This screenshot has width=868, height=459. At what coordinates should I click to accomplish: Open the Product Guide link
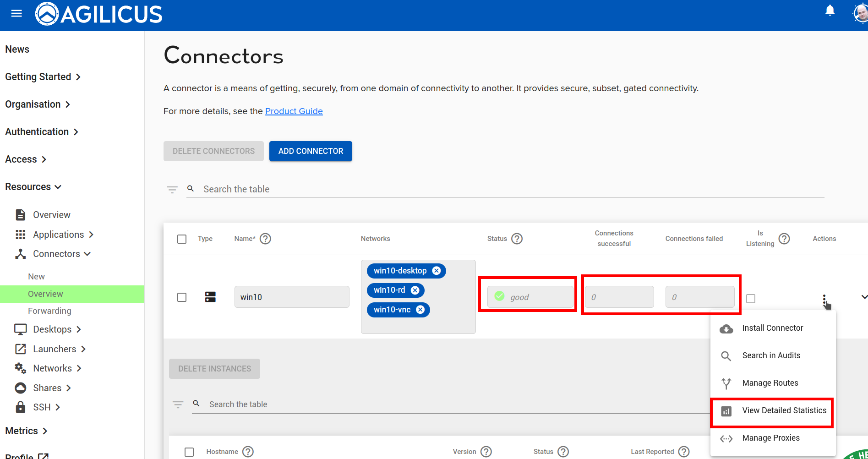[294, 111]
